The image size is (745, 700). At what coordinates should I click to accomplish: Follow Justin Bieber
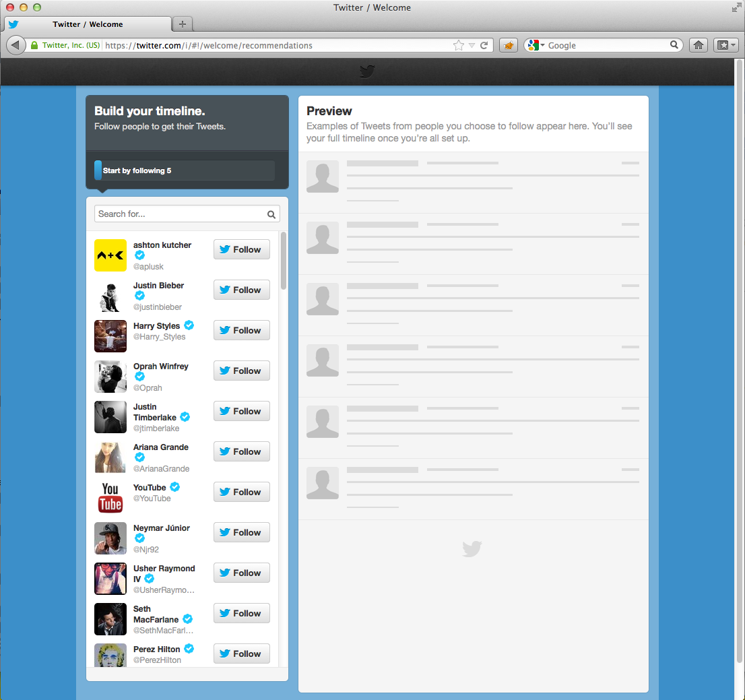[x=241, y=290]
